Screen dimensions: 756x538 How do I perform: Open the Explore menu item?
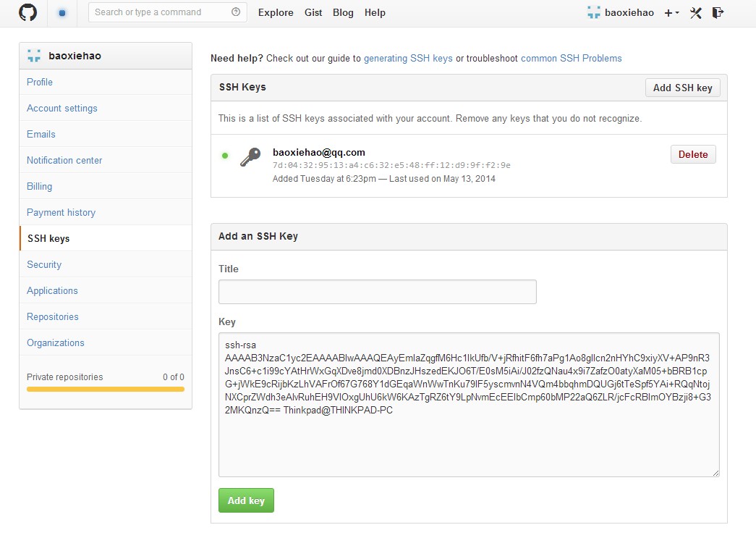[x=276, y=12]
